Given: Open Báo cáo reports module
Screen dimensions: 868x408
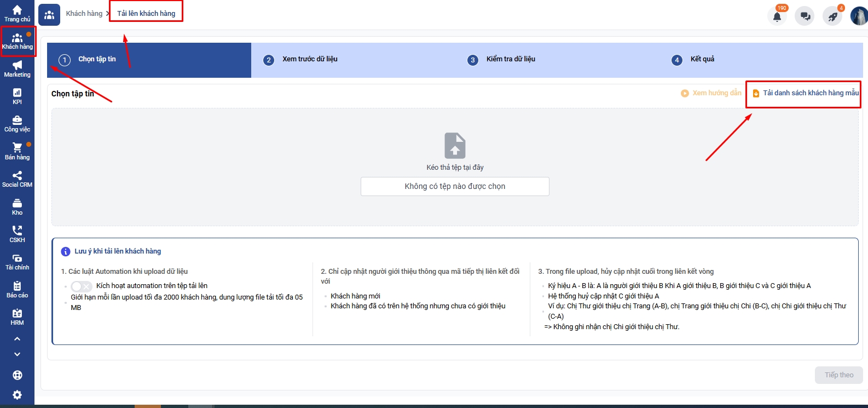Looking at the screenshot, I should click(17, 290).
